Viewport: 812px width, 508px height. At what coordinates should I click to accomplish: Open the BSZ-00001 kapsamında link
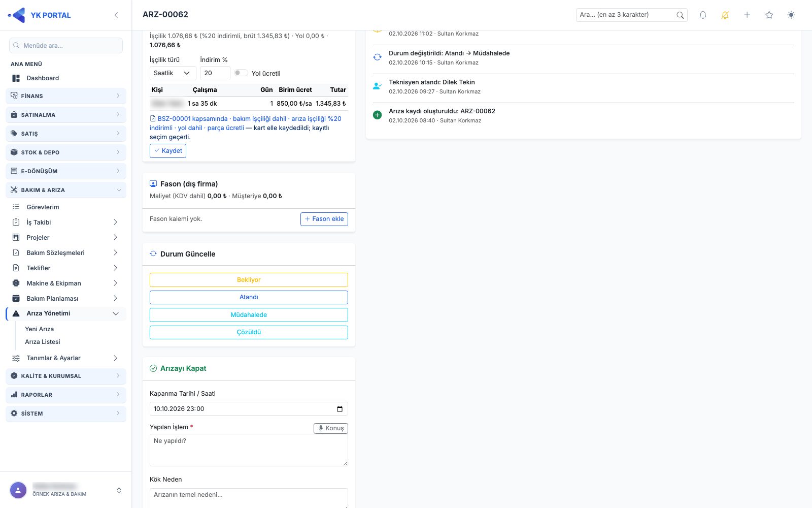coord(193,119)
